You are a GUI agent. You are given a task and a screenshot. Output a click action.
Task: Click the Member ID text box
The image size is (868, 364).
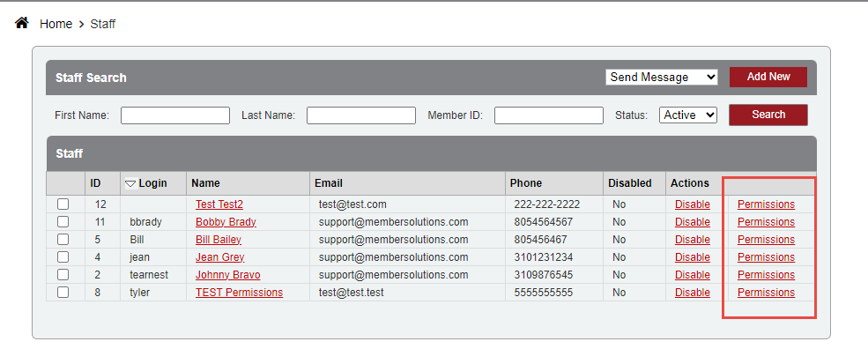click(x=548, y=115)
